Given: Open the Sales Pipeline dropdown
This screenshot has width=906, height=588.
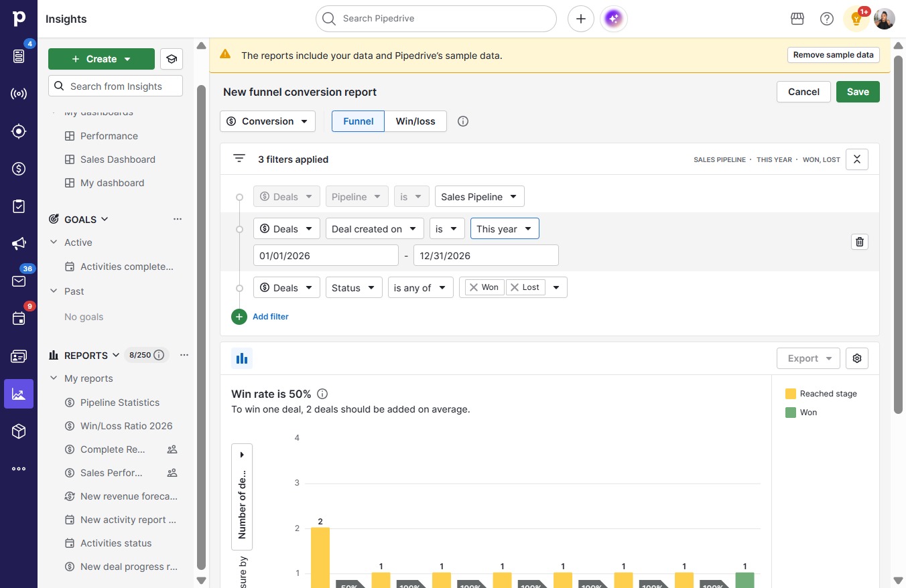Looking at the screenshot, I should click(x=480, y=197).
